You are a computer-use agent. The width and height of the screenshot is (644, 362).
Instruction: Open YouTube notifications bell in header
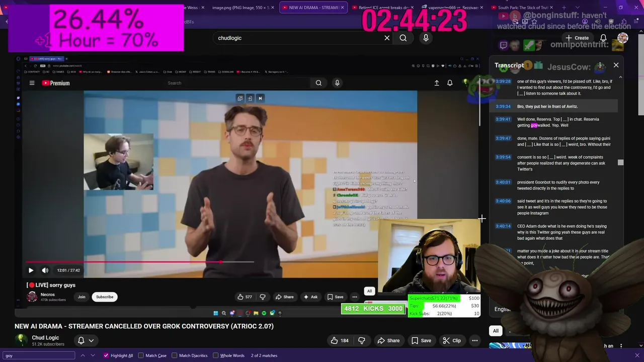tap(603, 38)
